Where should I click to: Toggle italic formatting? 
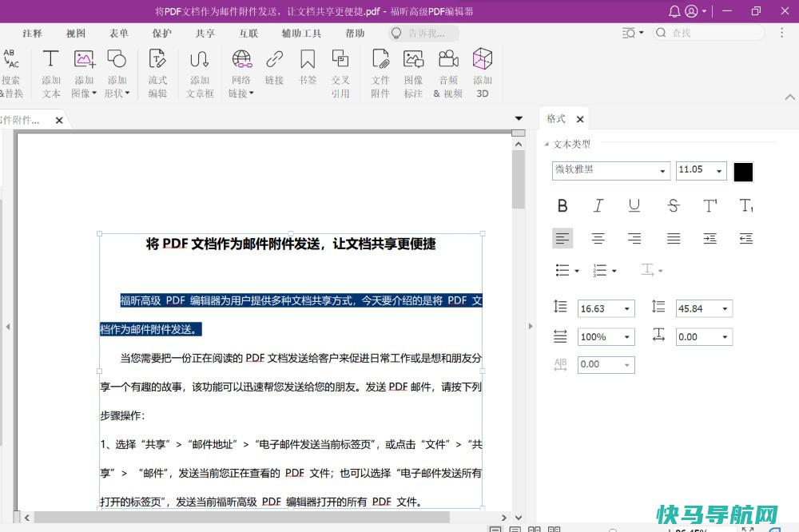[598, 205]
